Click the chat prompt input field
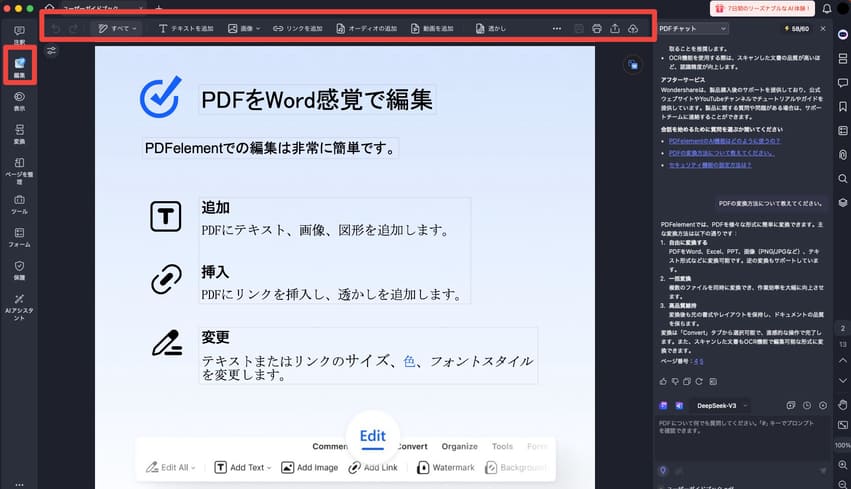The width and height of the screenshot is (851, 489). coord(741,440)
